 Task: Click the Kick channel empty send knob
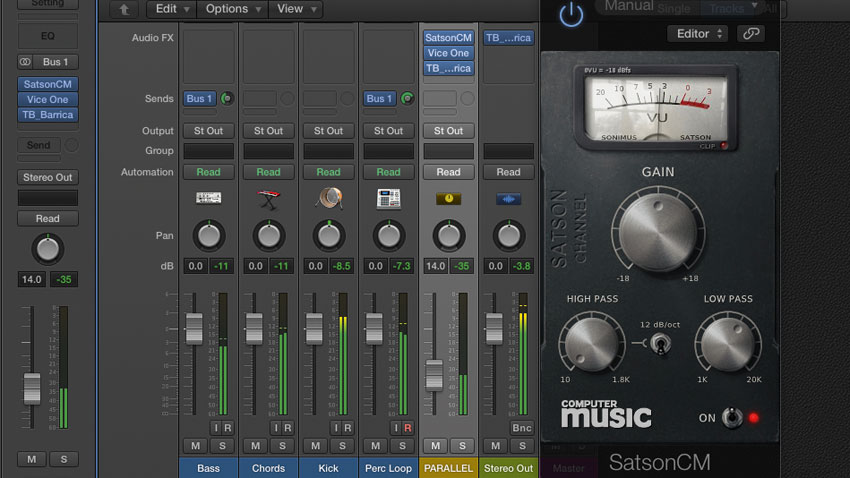(x=347, y=99)
